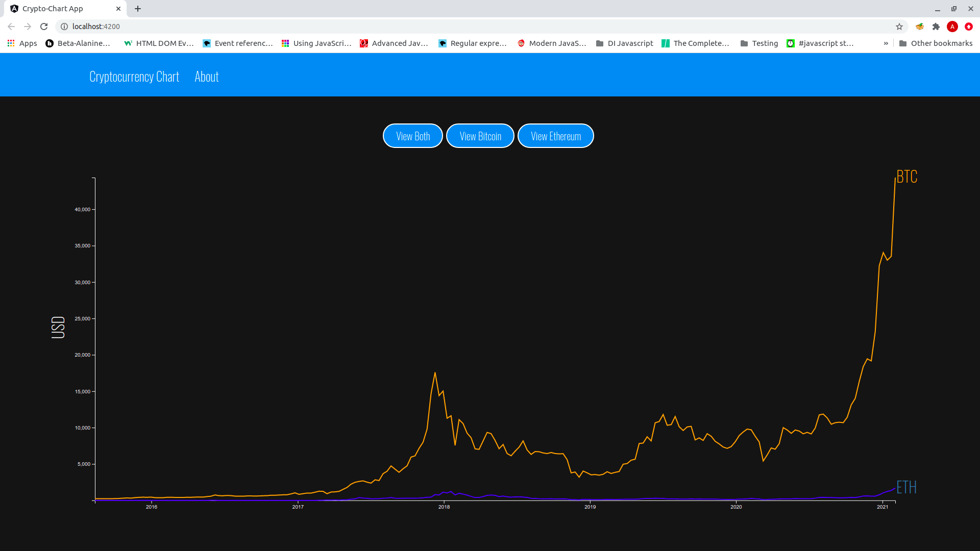The height and width of the screenshot is (551, 980).
Task: Select the View Both button
Action: [x=412, y=136]
